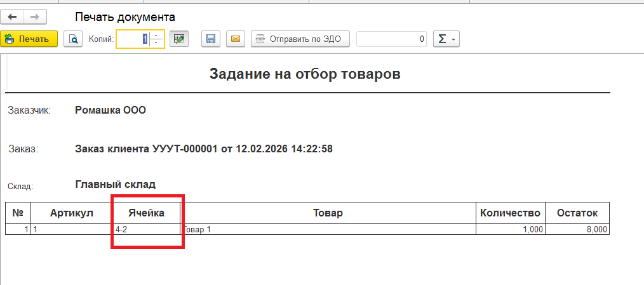This screenshot has height=285, width=644.
Task: Click the Заказчик: label
Action: [x=29, y=110]
